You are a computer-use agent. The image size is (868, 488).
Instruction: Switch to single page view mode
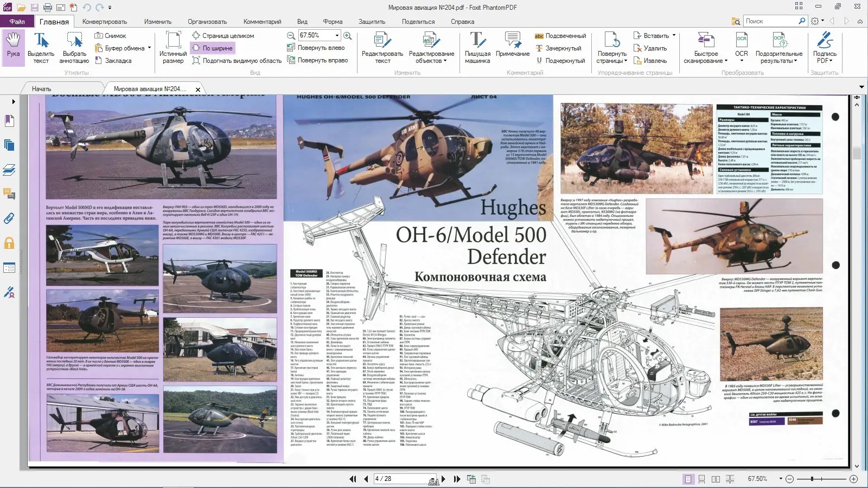coord(688,479)
